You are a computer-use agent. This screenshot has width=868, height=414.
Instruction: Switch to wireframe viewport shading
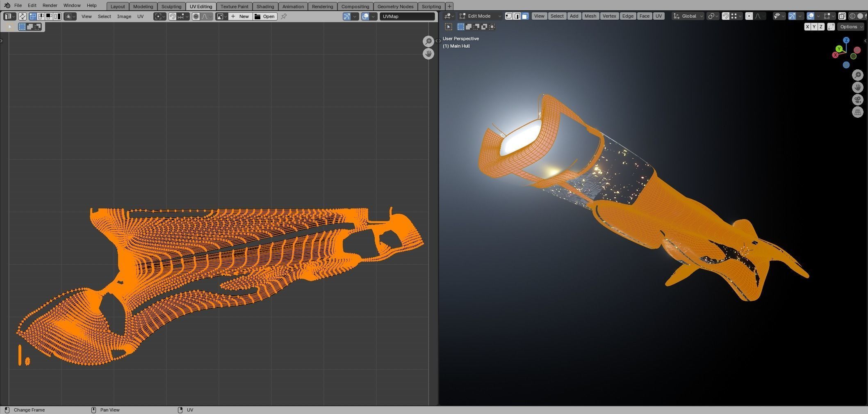pyautogui.click(x=852, y=16)
